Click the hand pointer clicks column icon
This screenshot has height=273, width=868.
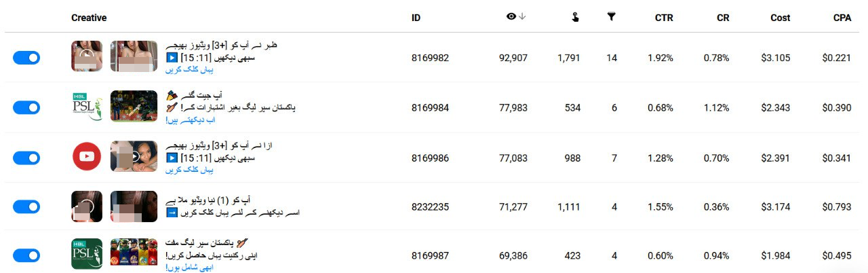pos(575,18)
